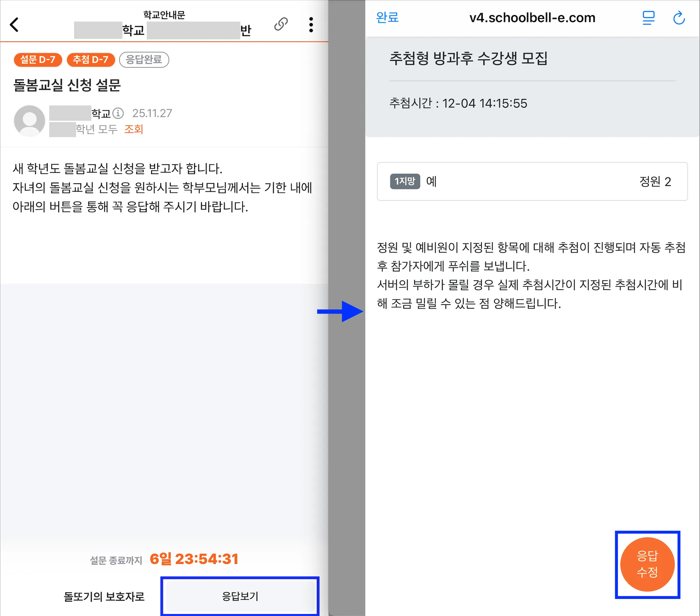The width and height of the screenshot is (700, 616).
Task: Open the reader view icon in browser
Action: (648, 18)
